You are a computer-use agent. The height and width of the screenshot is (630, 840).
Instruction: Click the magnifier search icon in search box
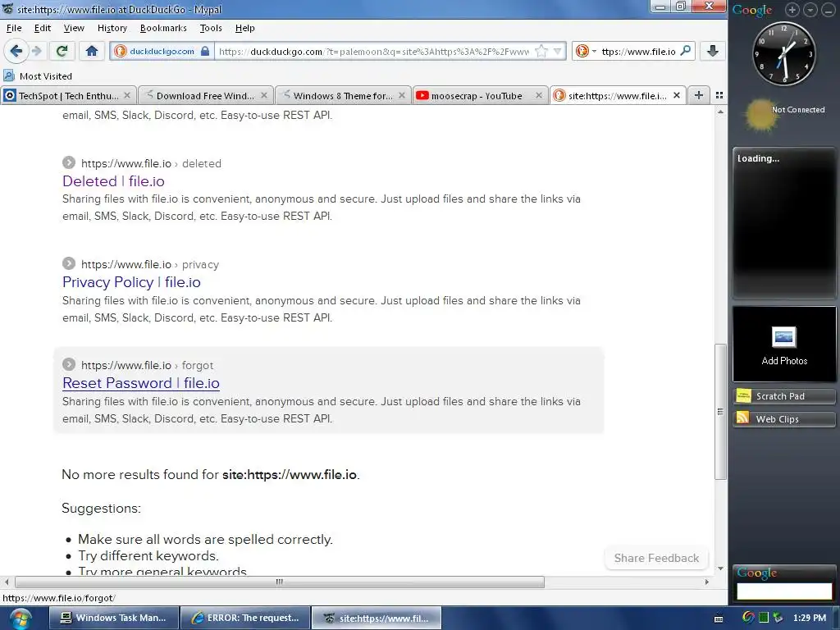(685, 51)
